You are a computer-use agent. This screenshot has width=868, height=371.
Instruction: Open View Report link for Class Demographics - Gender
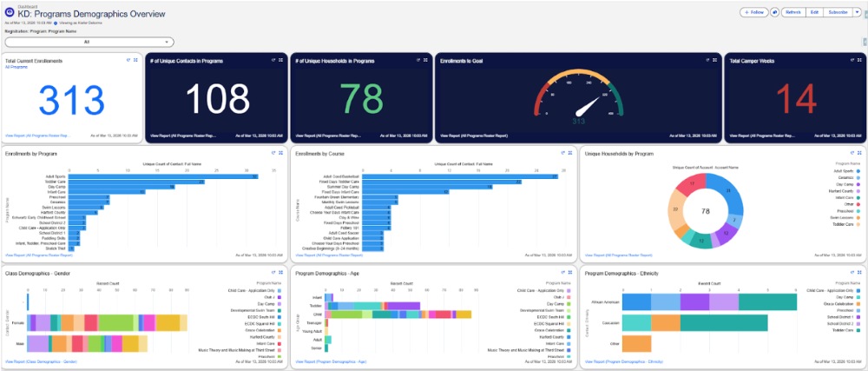click(40, 360)
